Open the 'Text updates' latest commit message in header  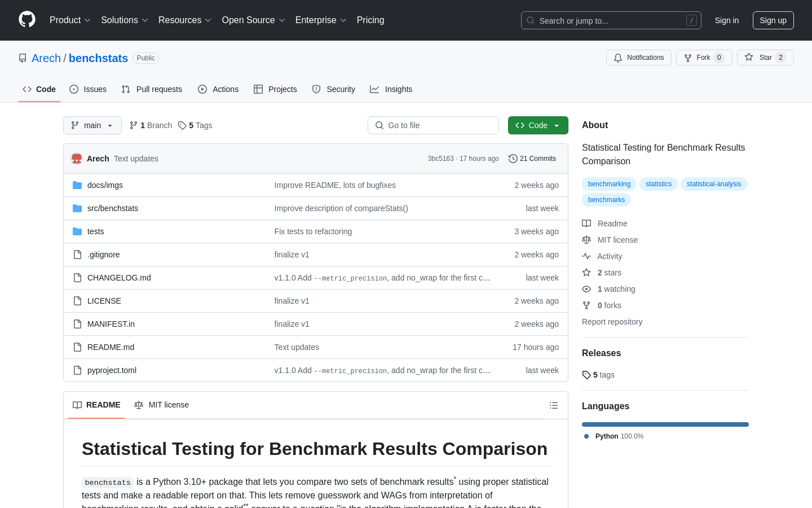[x=136, y=159]
